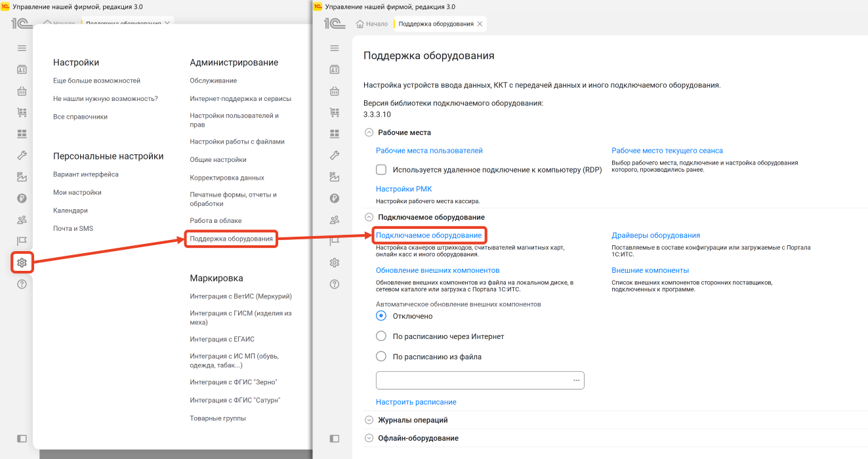The height and width of the screenshot is (459, 868).
Task: Open 'Рабочие места пользователей' link
Action: click(429, 151)
